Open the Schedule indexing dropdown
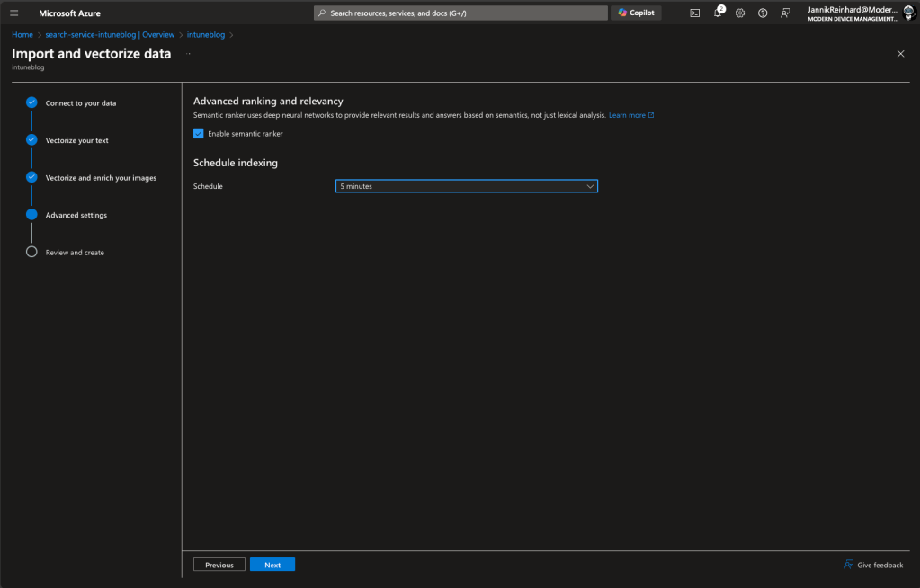The image size is (920, 588). tap(466, 186)
